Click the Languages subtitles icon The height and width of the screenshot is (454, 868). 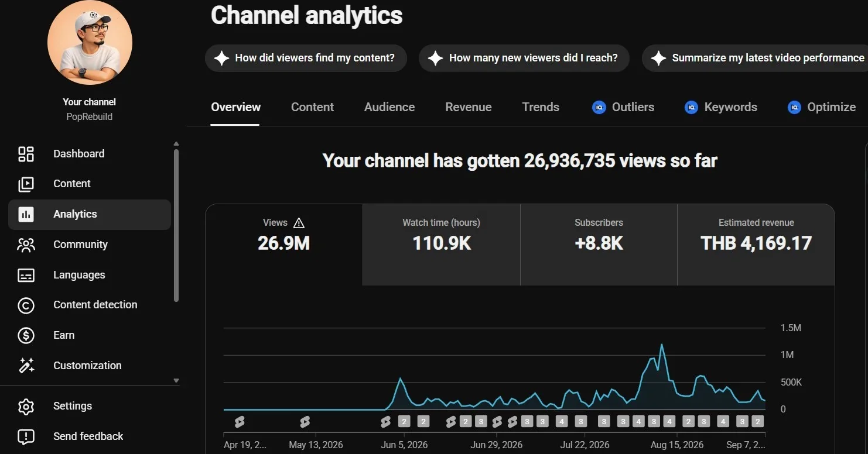[x=26, y=275]
